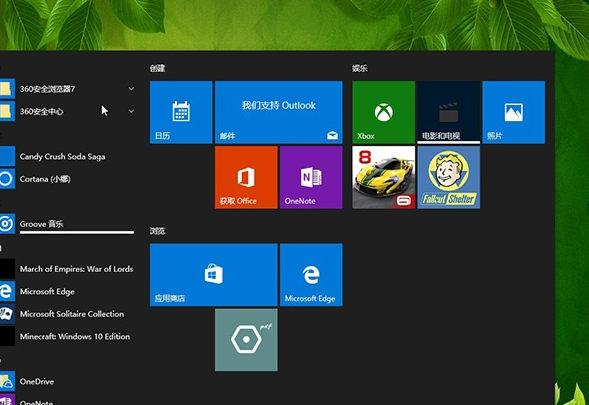589x405 pixels.
Task: Click the Candy Crush Soda Saga icon
Action: 7,156
